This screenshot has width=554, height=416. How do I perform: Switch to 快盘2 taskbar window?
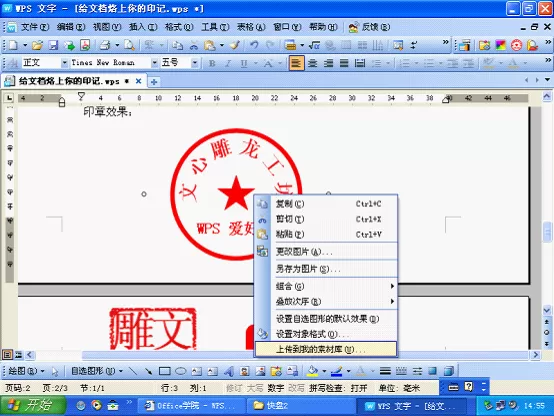[302, 406]
